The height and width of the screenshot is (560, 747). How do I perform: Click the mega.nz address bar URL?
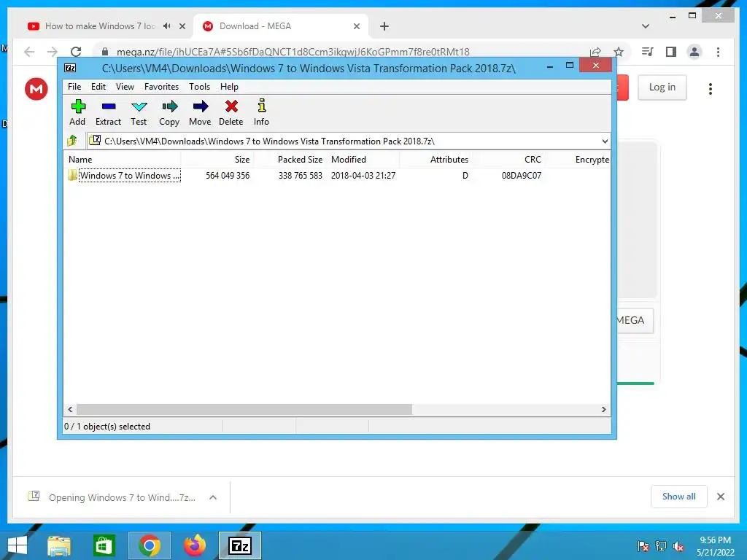click(x=293, y=52)
